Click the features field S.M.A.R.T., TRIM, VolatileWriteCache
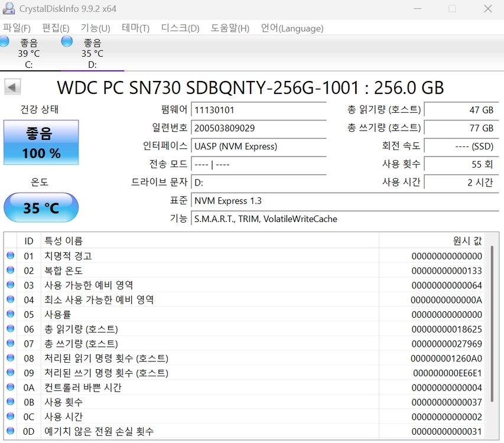Viewport: 504px width, 443px height. tap(345, 219)
